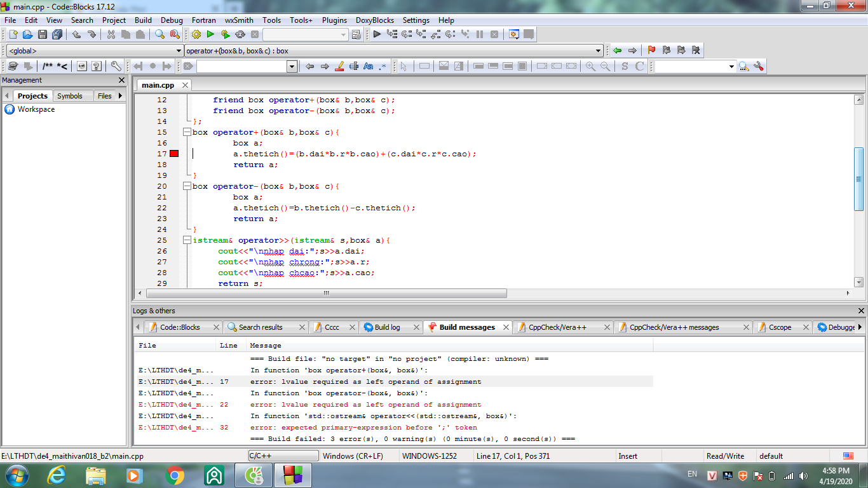Expand the operator+ function list dropdown
The image size is (868, 488).
(x=599, y=51)
